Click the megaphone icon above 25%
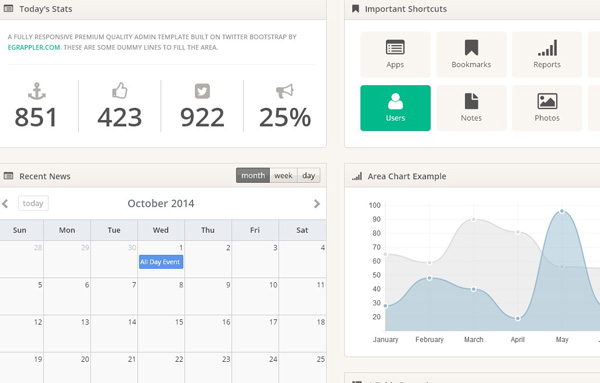The width and height of the screenshot is (600, 383). (x=285, y=91)
